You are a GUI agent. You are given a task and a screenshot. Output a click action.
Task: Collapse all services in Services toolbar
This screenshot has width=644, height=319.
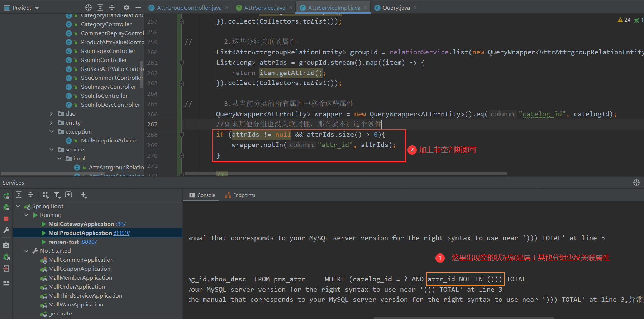point(30,194)
